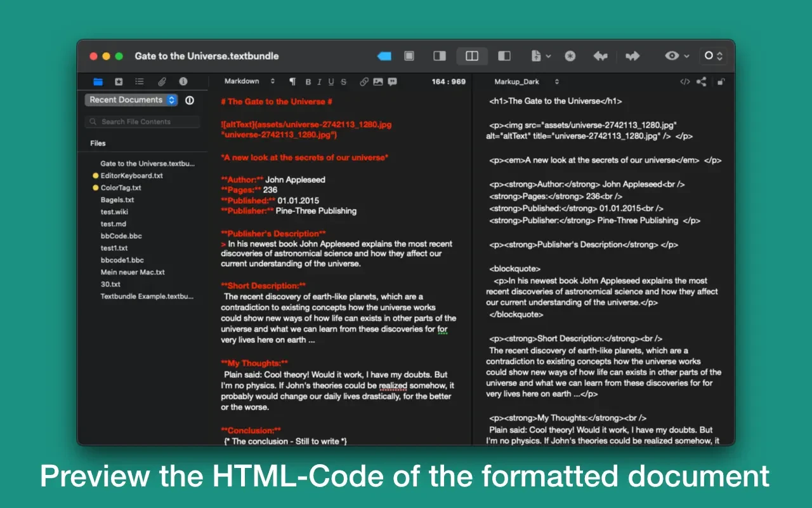Open the attachments paperclip tab

tap(162, 82)
